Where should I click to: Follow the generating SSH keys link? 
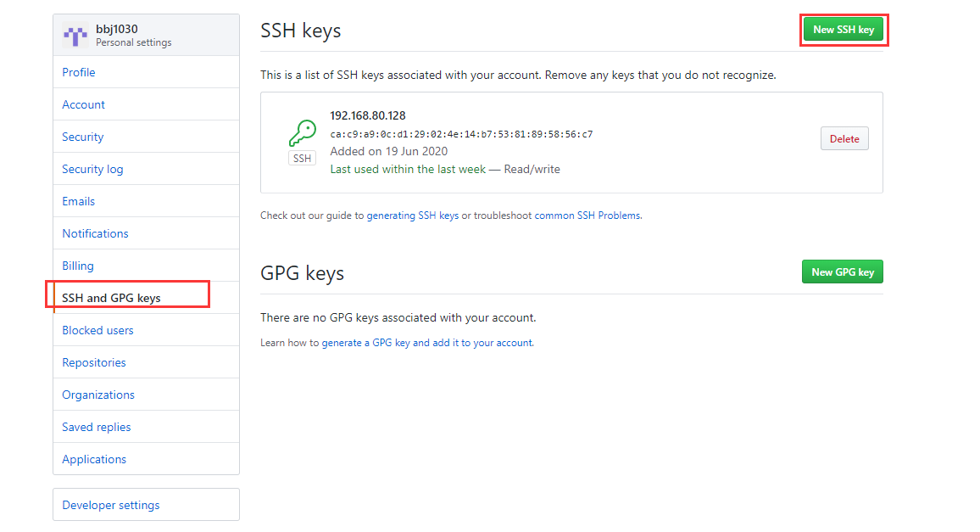tap(412, 216)
